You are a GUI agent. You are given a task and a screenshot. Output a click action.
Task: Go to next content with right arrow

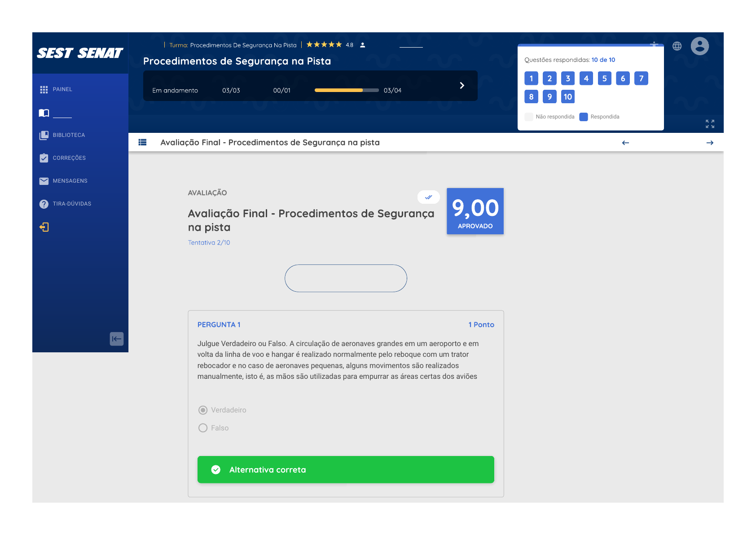point(710,143)
